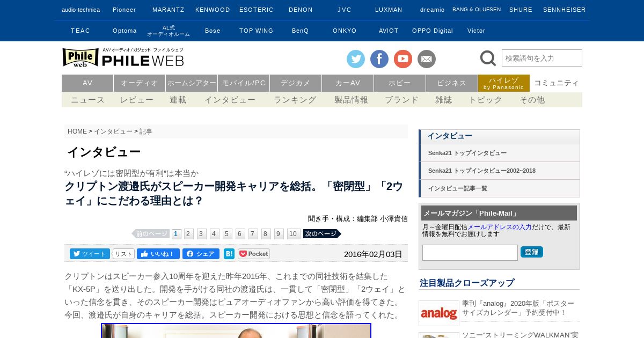Open TOP WING brand link
Image resolution: width=644 pixels, height=338 pixels.
tap(257, 31)
